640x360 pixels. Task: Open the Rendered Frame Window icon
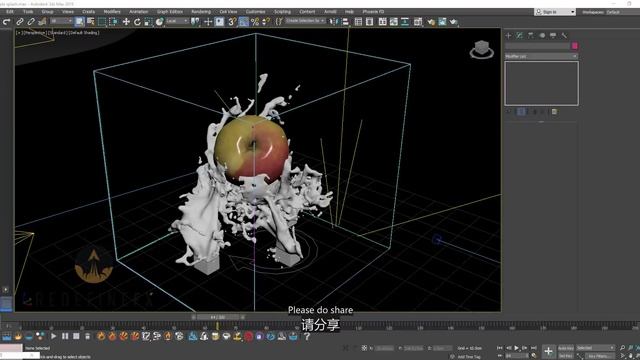[442, 22]
